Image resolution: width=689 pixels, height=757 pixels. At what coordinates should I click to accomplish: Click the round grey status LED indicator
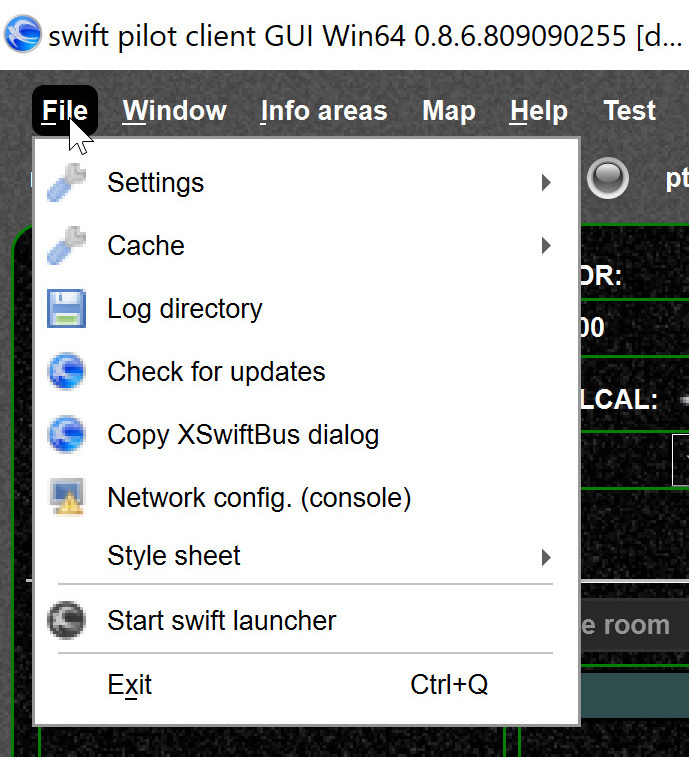coord(608,178)
